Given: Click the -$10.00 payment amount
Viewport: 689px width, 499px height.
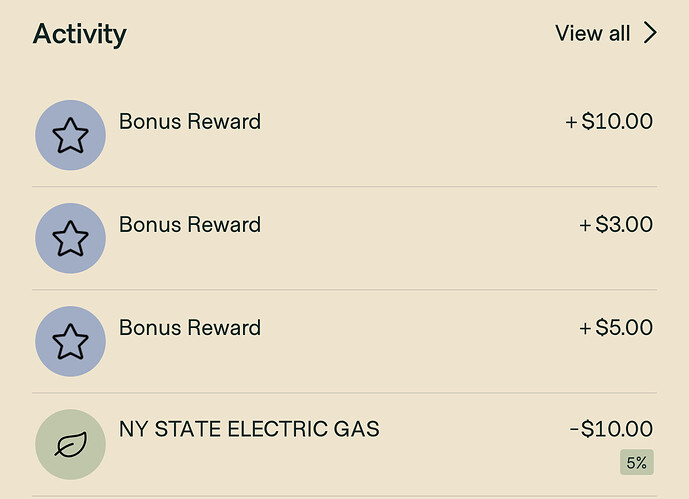Looking at the screenshot, I should pos(611,429).
